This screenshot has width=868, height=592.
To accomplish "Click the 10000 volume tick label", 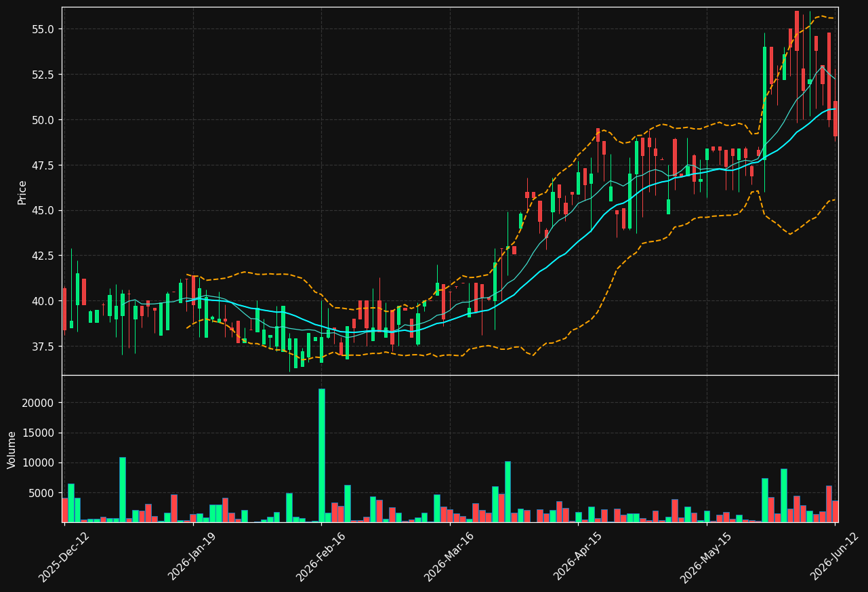I will tap(39, 463).
